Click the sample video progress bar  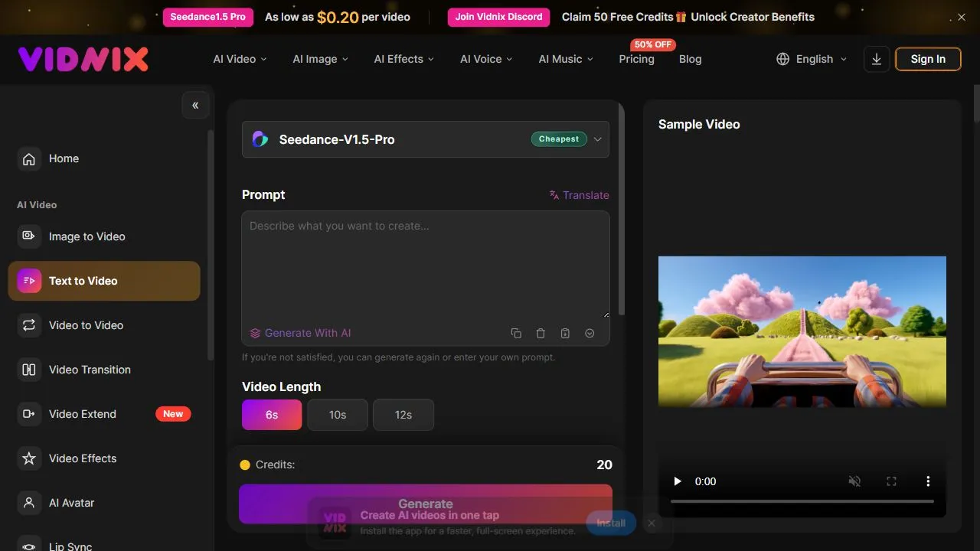click(x=802, y=501)
